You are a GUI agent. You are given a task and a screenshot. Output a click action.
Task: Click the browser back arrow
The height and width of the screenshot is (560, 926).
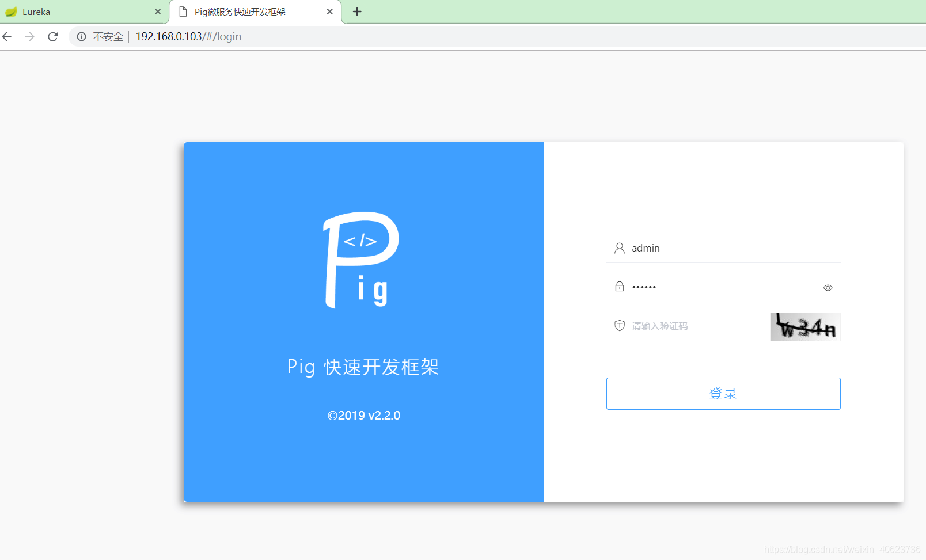tap(7, 37)
